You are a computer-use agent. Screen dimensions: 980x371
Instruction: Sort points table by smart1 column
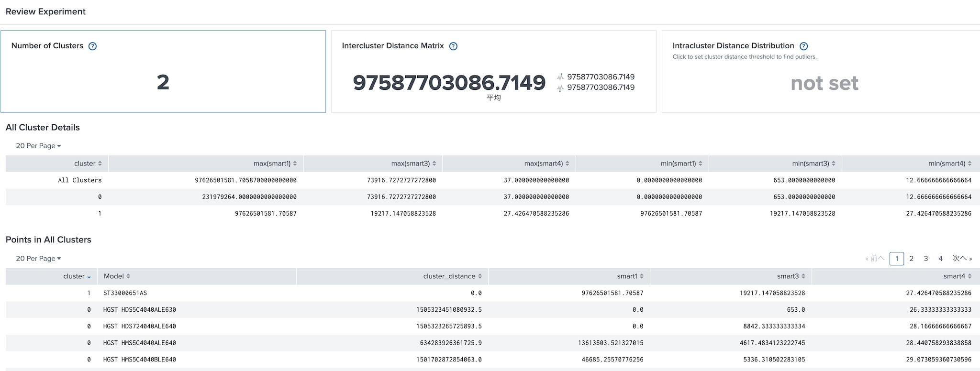point(630,276)
